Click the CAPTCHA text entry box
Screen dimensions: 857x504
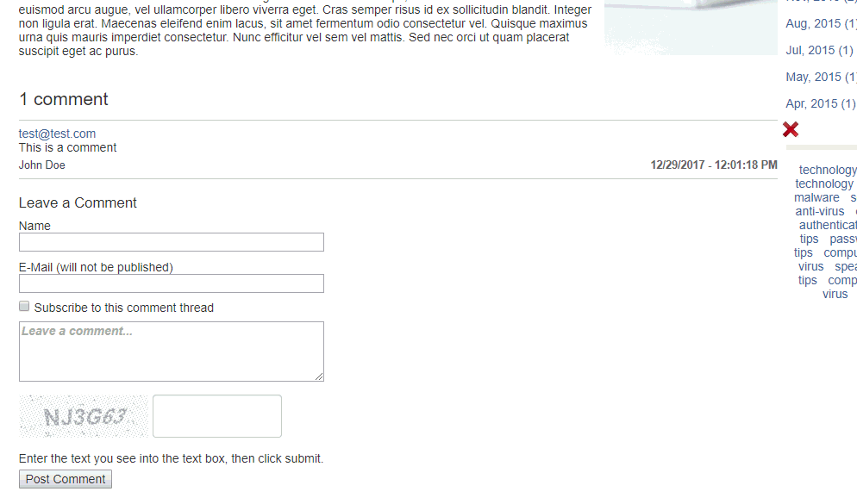tap(217, 416)
